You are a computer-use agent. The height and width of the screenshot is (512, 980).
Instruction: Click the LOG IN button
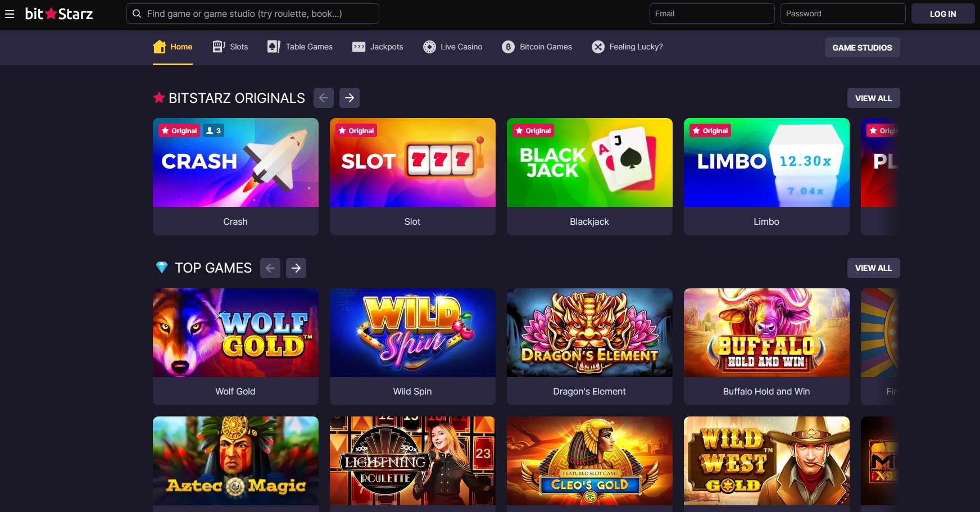click(943, 13)
